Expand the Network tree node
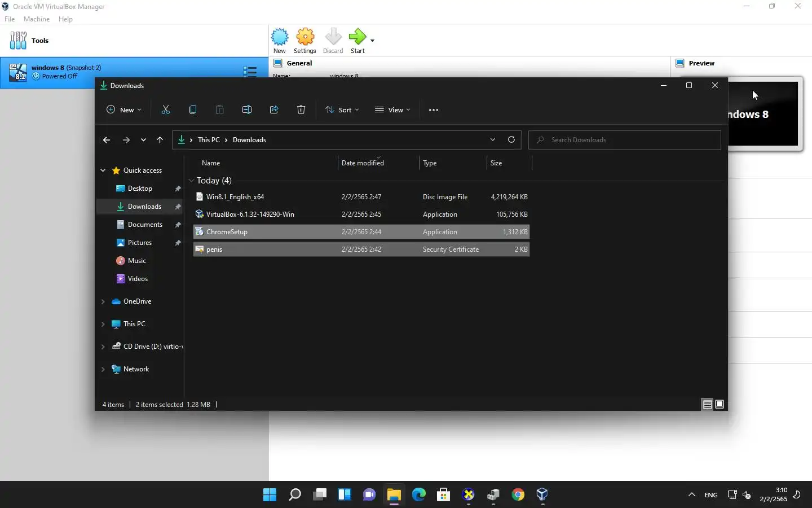The height and width of the screenshot is (508, 812). [x=103, y=369]
